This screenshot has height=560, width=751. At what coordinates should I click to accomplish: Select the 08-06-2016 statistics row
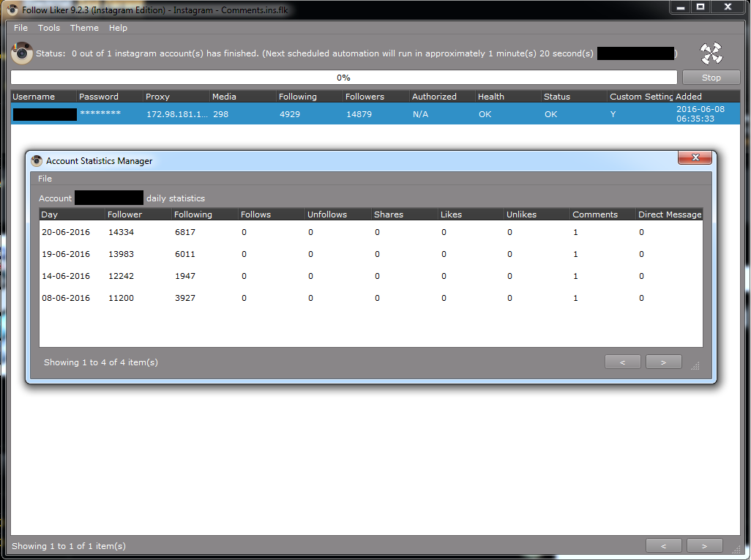coord(370,298)
